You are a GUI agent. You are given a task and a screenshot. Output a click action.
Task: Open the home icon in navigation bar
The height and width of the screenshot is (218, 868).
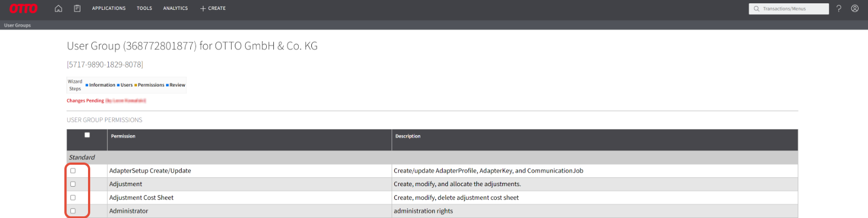(x=58, y=8)
